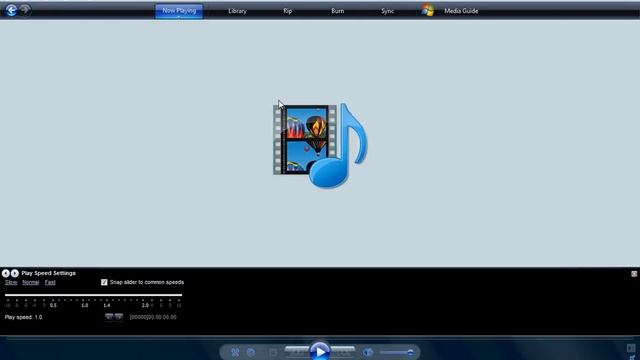Click the Back navigation arrow
Screen dimensions: 640x360
click(x=11, y=10)
